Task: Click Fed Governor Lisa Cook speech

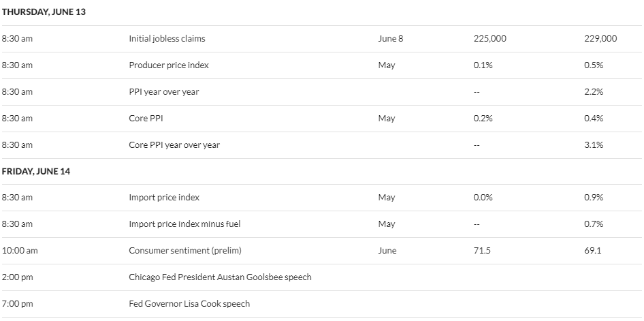Action: click(x=189, y=304)
